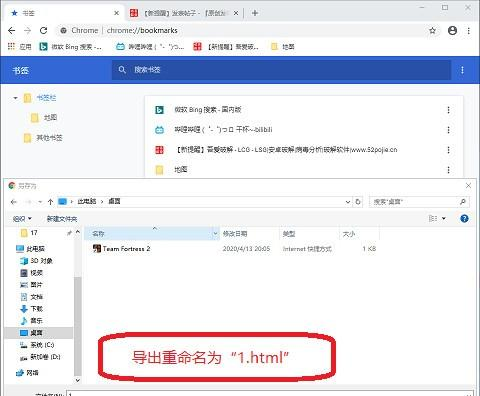Viewport: 480px width, 396px height.
Task: Click the search desktop field
Action: click(x=419, y=202)
